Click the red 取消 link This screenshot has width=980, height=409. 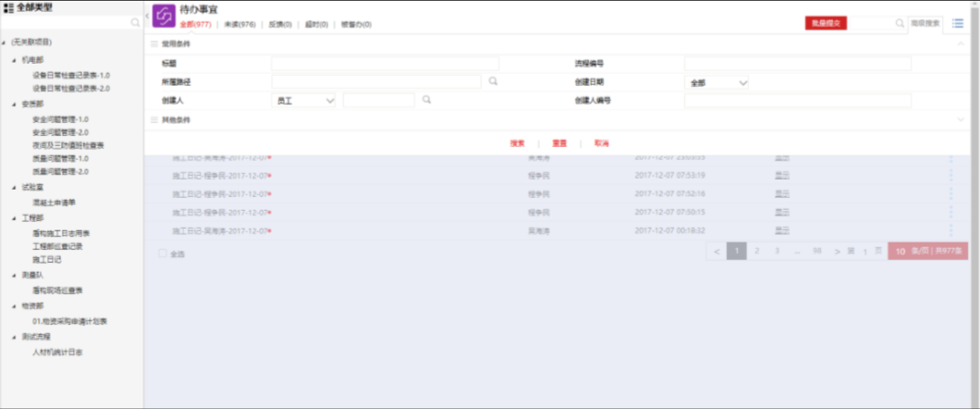[x=601, y=143]
